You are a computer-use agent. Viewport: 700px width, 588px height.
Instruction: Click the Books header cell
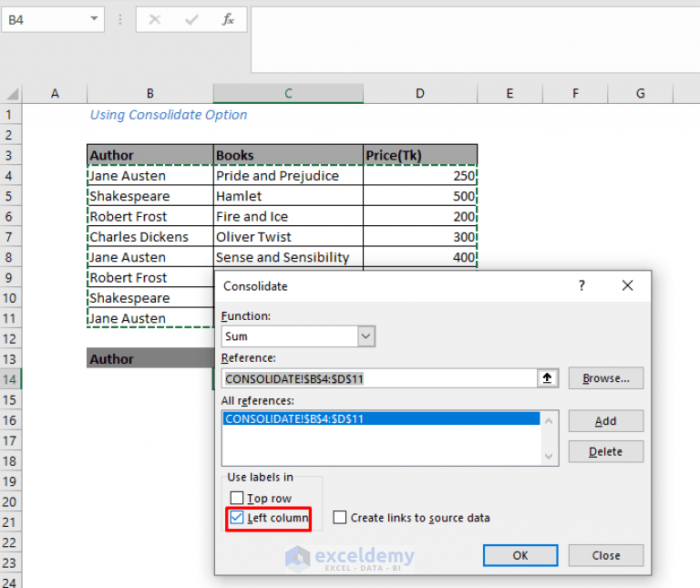pyautogui.click(x=288, y=155)
